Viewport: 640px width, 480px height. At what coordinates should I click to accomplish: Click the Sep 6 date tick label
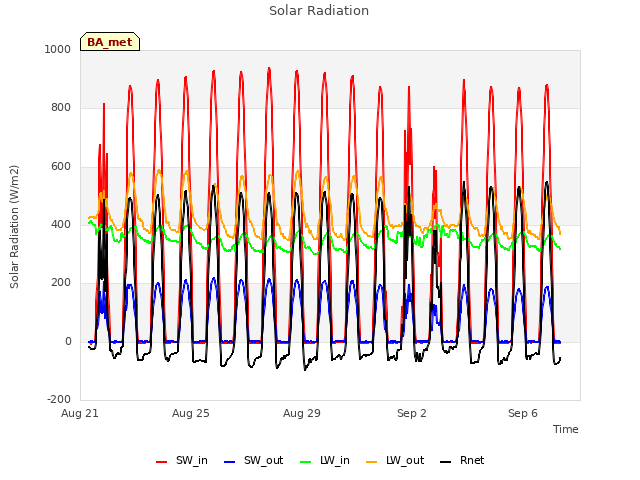point(523,413)
